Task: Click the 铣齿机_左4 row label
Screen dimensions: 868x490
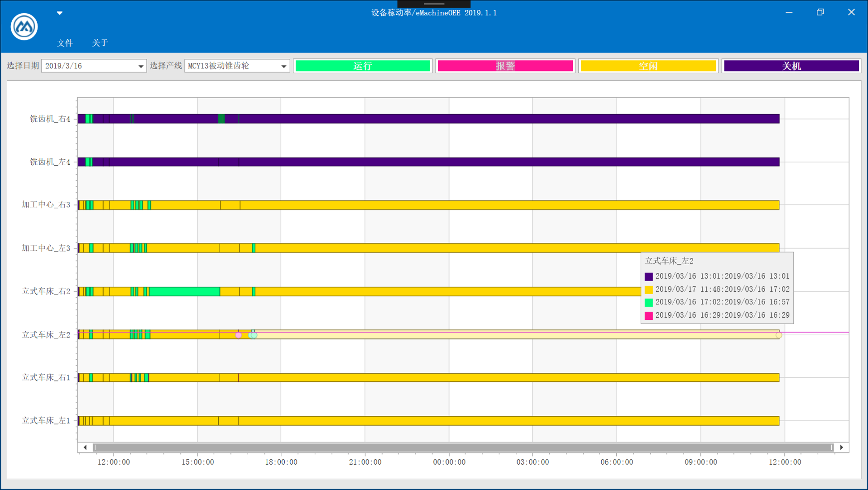Action: (50, 162)
